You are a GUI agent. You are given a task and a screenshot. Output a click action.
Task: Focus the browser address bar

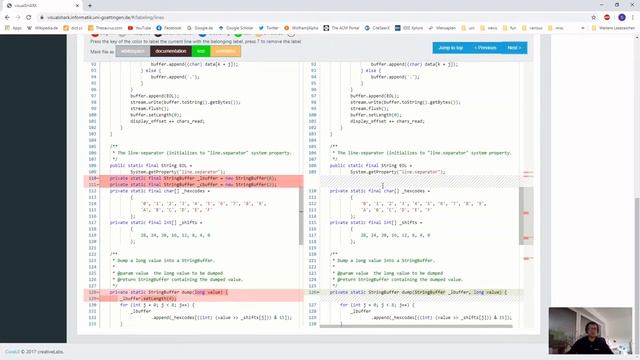tap(314, 18)
